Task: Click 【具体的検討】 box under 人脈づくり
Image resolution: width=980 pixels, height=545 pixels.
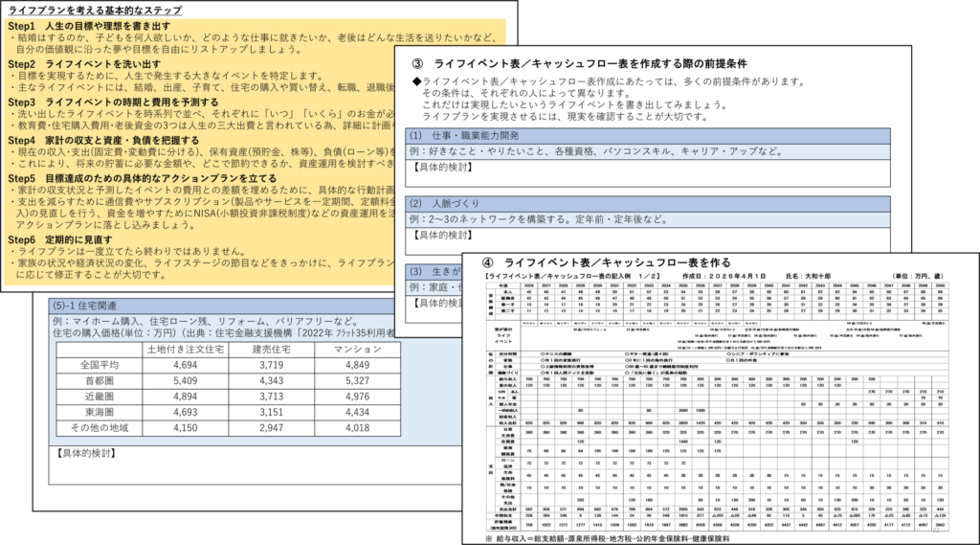Action: tap(648, 241)
